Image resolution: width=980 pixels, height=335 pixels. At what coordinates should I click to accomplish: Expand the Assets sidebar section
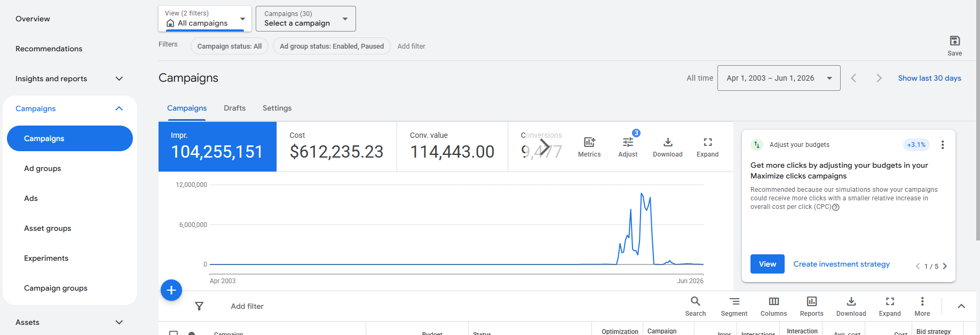(x=119, y=322)
